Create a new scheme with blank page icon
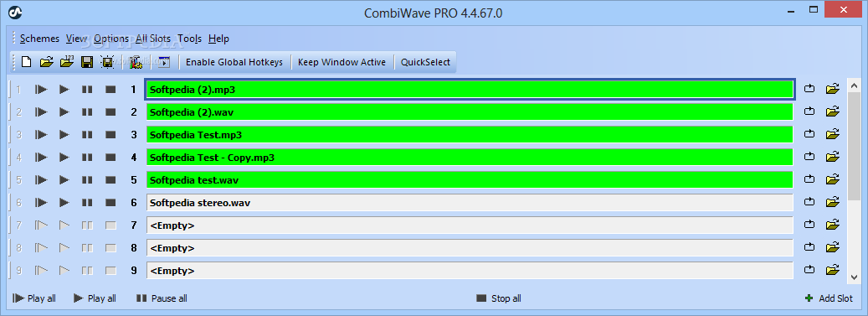This screenshot has width=868, height=316. click(26, 62)
